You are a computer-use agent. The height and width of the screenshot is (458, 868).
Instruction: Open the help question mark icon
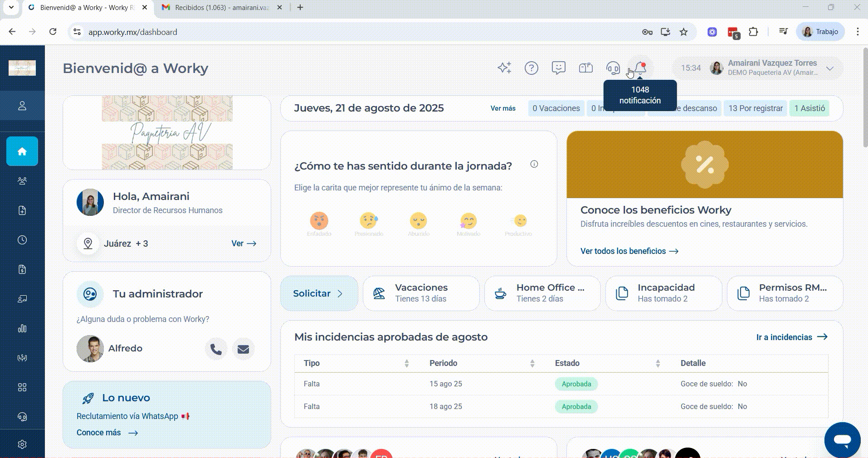coord(532,68)
